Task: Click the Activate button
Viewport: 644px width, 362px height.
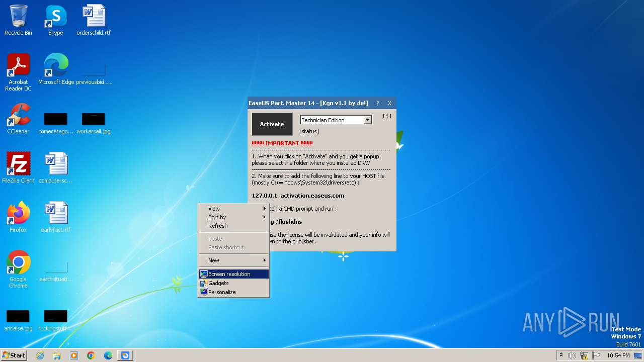Action: [272, 124]
